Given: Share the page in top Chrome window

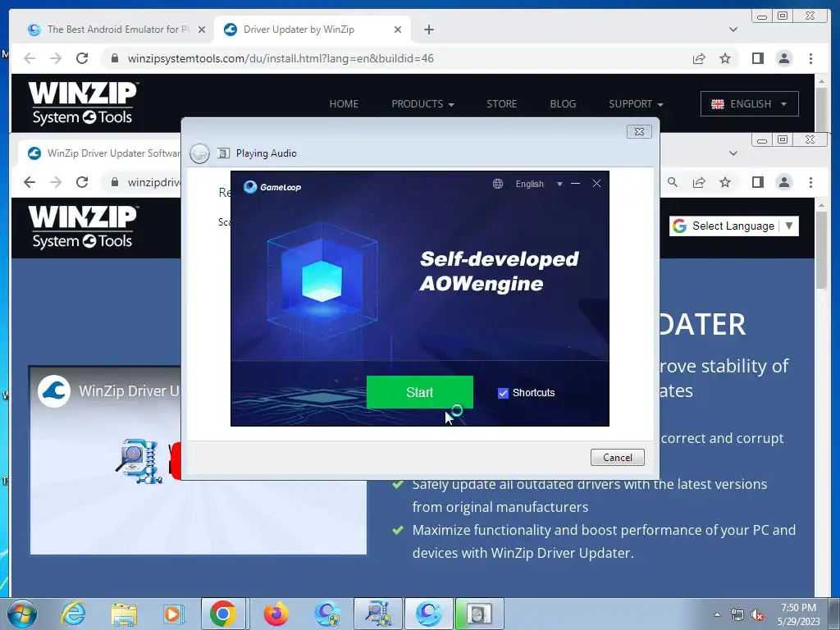Looking at the screenshot, I should pyautogui.click(x=699, y=58).
